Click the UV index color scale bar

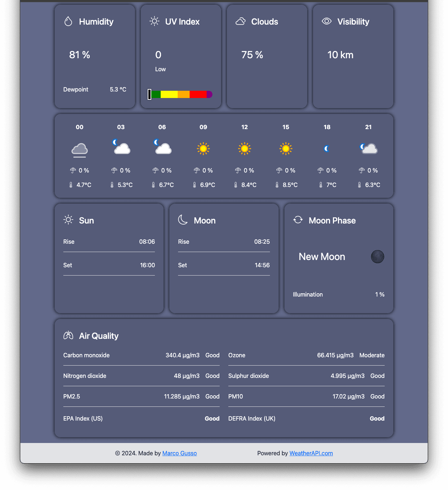click(180, 94)
